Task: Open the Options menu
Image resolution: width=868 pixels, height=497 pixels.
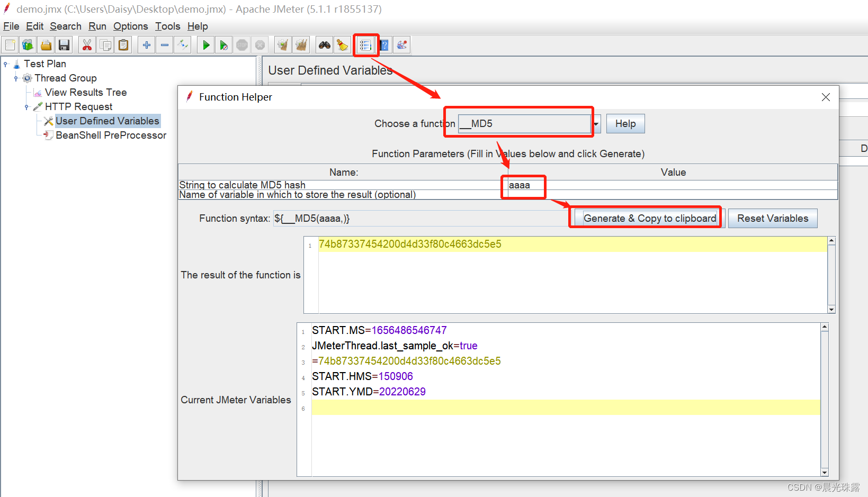Action: [130, 26]
